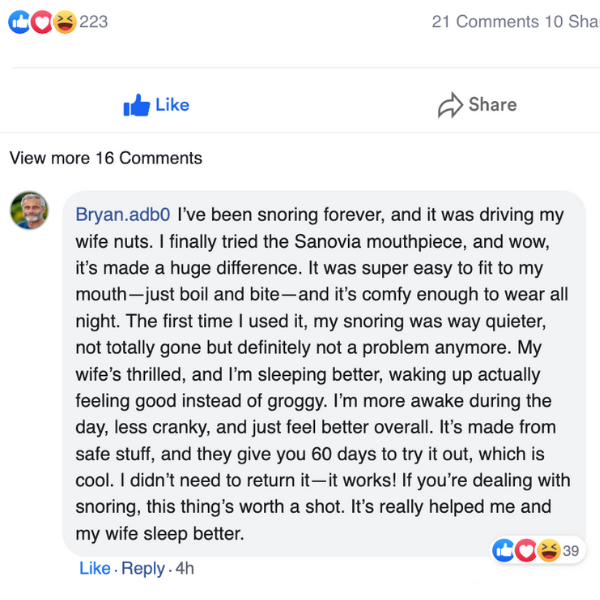Expand View more 16 Comments
The image size is (600, 600).
point(105,158)
